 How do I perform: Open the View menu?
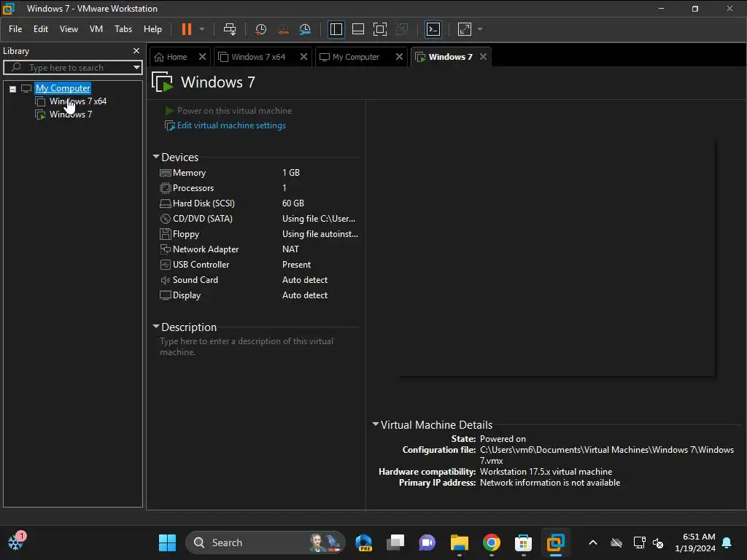[x=69, y=29]
